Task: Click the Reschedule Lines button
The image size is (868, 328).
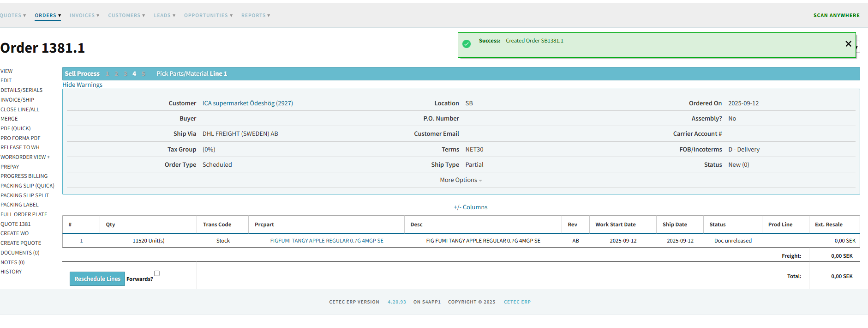Action: (x=97, y=279)
